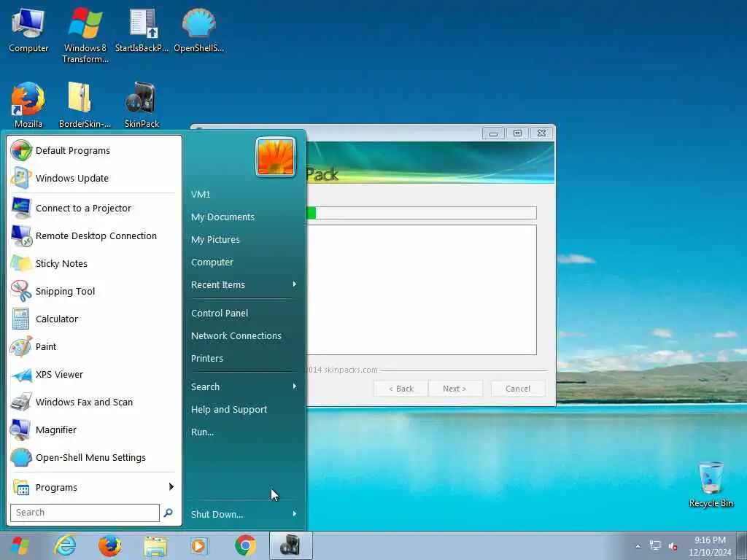Screen dimensions: 747x560
Task: Open Windows 8 Transform desktop icon
Action: tap(85, 35)
